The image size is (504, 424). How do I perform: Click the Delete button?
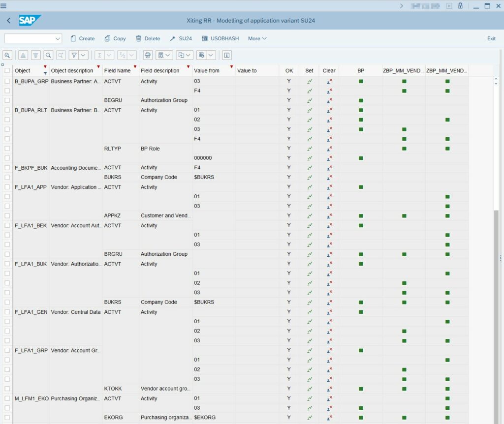point(148,38)
